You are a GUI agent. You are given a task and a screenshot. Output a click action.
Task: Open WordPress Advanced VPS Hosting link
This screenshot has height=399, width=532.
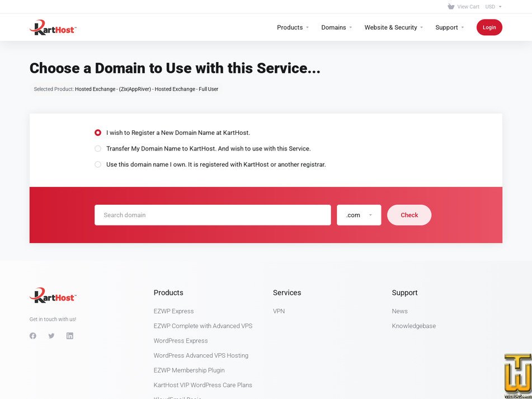[201, 355]
